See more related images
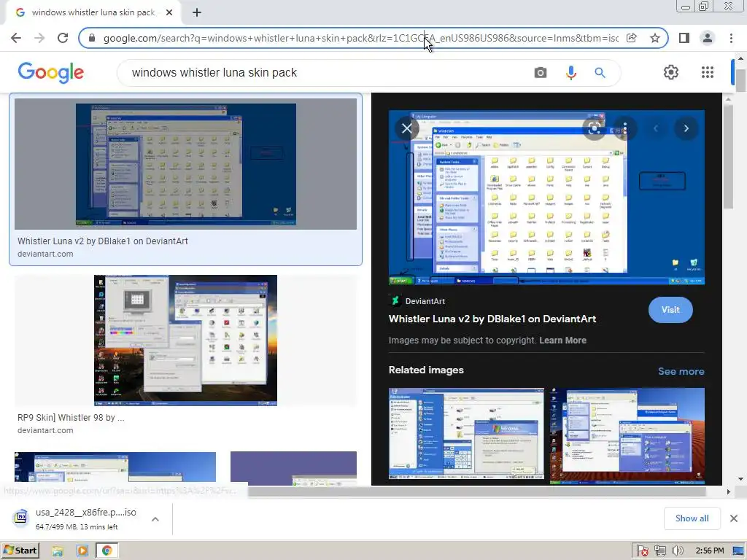Image resolution: width=747 pixels, height=560 pixels. coord(681,371)
